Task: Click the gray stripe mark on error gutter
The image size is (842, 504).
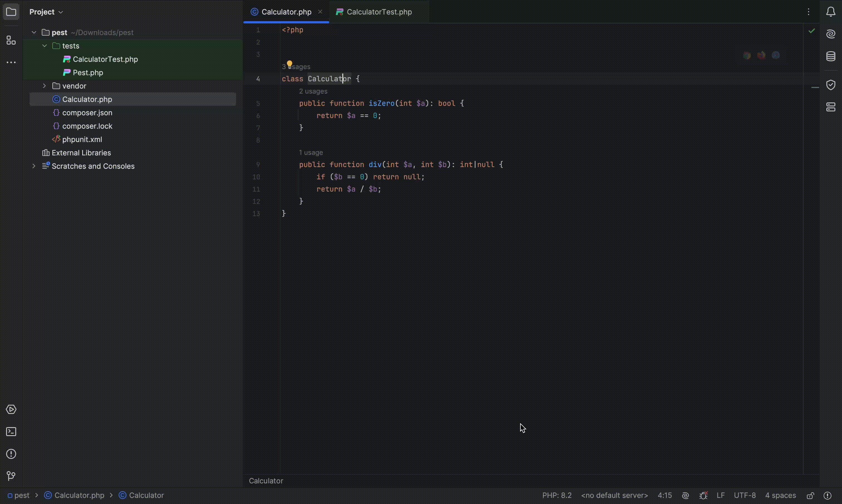Action: tap(815, 88)
